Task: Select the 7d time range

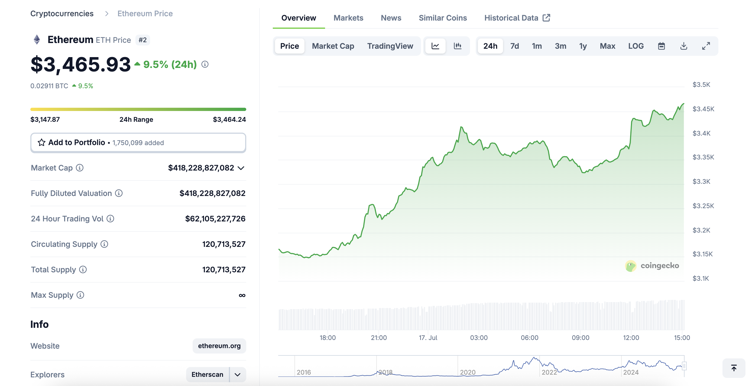Action: (x=515, y=46)
